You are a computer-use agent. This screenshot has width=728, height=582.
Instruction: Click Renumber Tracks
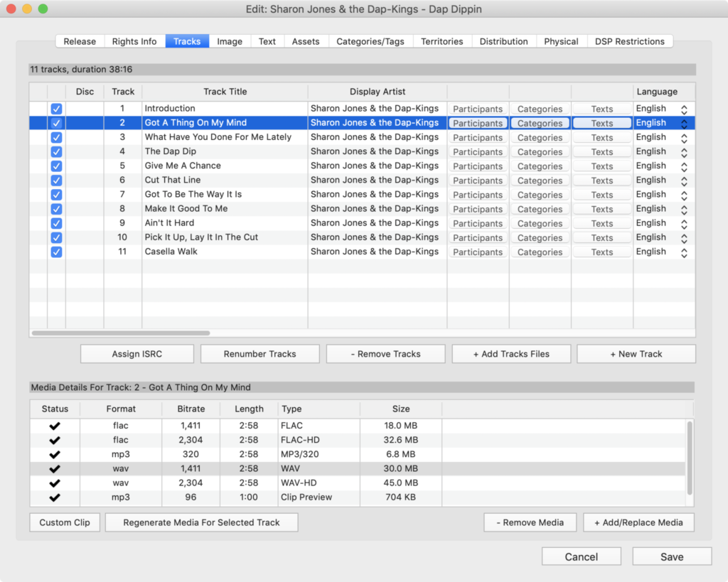(x=259, y=354)
